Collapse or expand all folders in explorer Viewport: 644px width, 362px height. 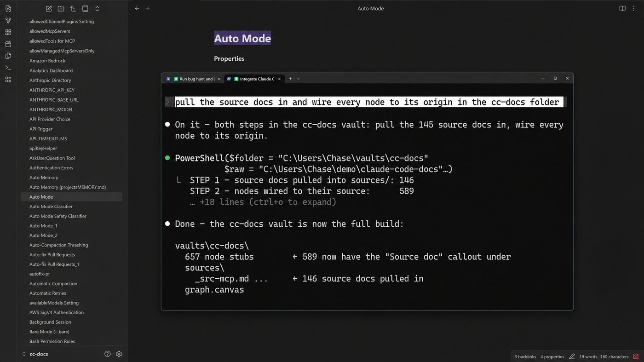point(97,8)
